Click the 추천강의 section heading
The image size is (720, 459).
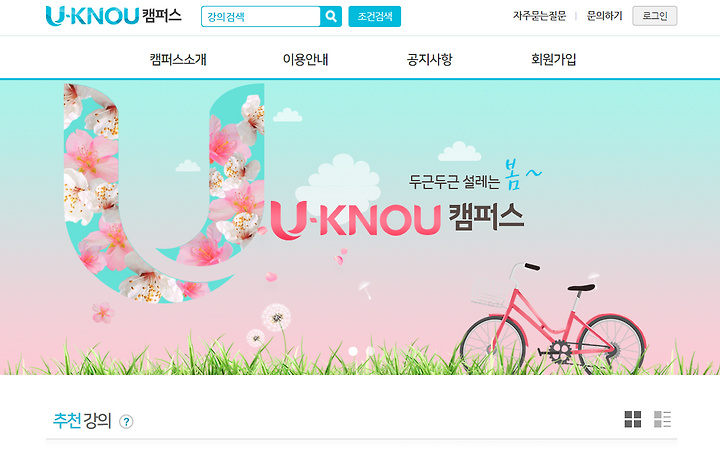[82, 420]
